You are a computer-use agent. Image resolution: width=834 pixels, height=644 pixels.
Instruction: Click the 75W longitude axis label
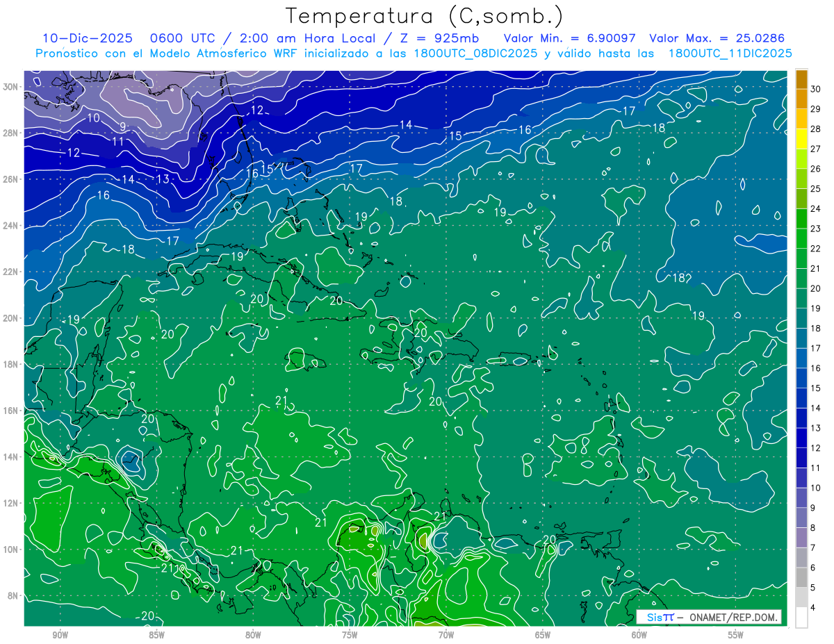point(350,635)
